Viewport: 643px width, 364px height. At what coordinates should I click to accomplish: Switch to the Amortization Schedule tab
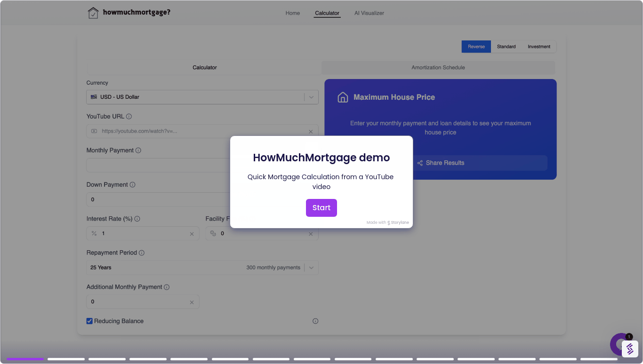click(x=438, y=68)
